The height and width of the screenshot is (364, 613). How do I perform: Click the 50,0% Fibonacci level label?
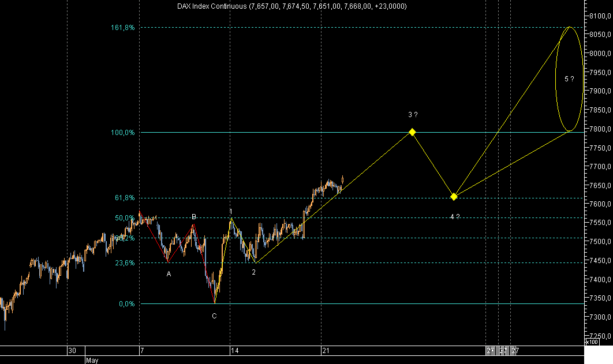point(124,217)
